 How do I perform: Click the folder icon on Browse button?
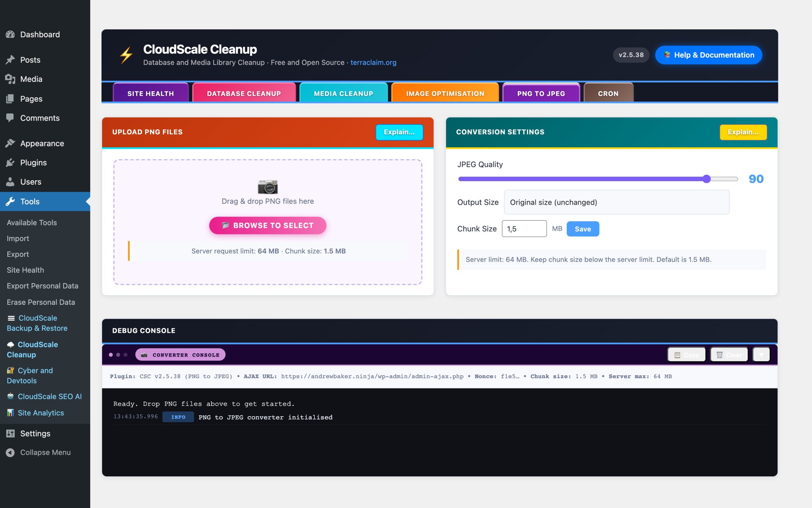click(226, 225)
